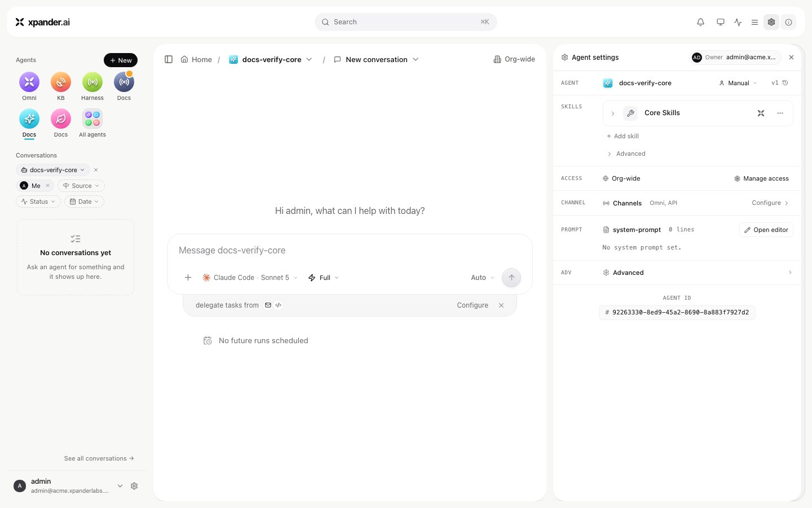Screen dimensions: 812x508
Task: Open the activity pulse icon
Action: (x=738, y=22)
